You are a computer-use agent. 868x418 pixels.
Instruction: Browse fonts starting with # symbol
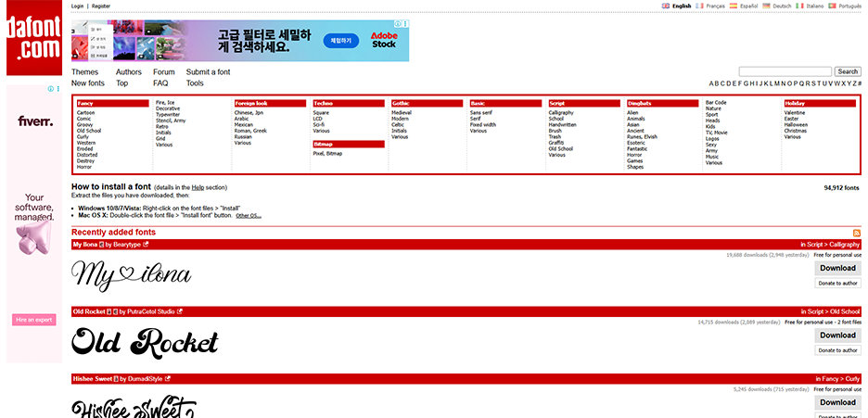tap(859, 83)
